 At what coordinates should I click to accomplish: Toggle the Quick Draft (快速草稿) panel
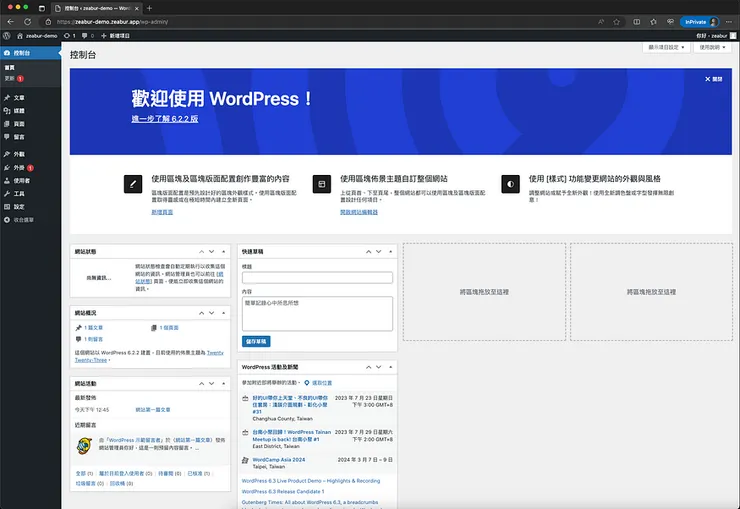[x=391, y=251]
